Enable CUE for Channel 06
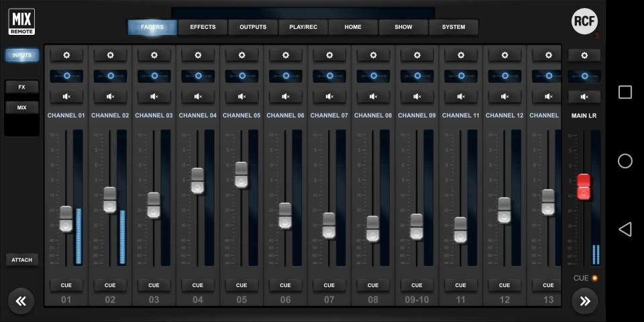The height and width of the screenshot is (322, 644). [285, 285]
